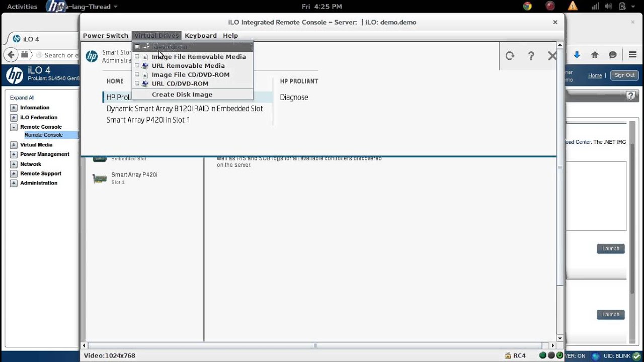The height and width of the screenshot is (362, 644).
Task: Click the HP logo in Smart Storage Administrator
Action: coord(92,56)
